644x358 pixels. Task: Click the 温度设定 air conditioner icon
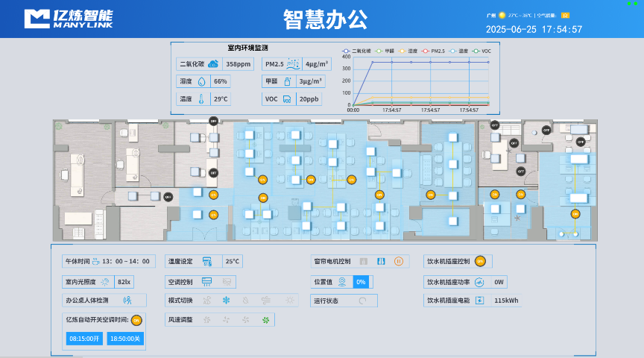coord(206,261)
